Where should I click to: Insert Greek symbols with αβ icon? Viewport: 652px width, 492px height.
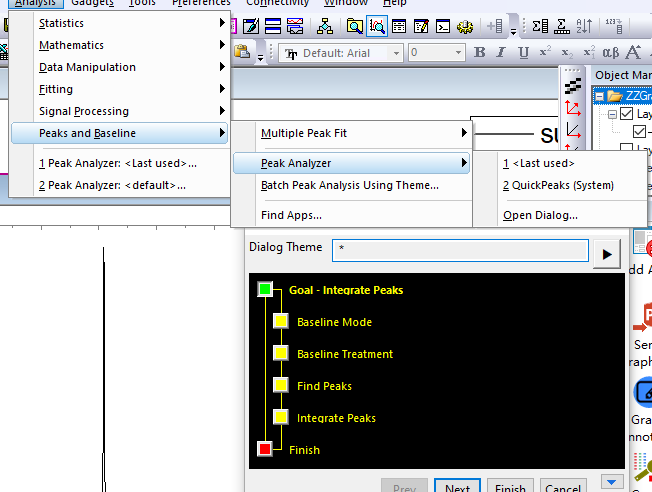[x=613, y=53]
